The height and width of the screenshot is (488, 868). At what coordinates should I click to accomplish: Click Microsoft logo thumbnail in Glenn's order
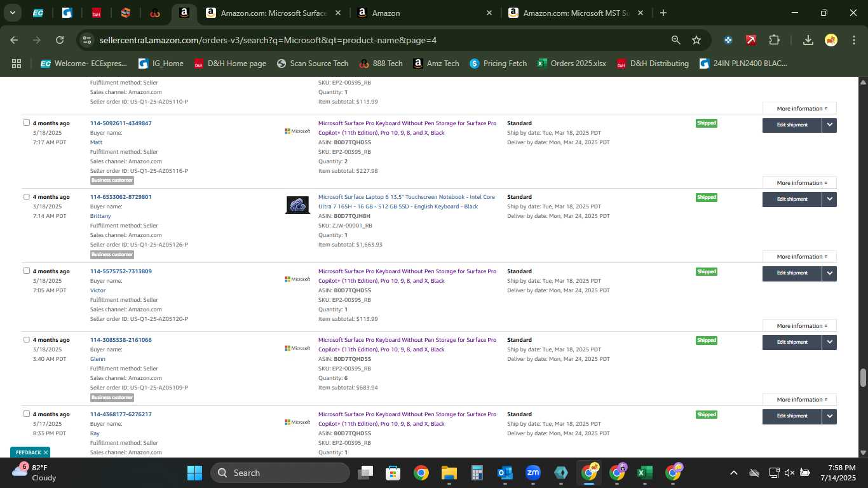pyautogui.click(x=297, y=348)
